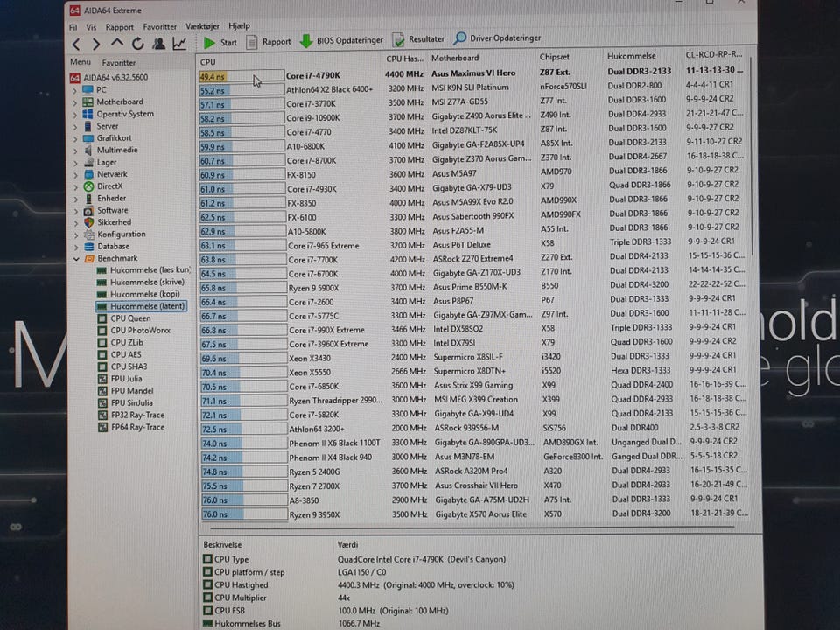
Task: Select the FPU Julia benchmark item
Action: (x=126, y=380)
